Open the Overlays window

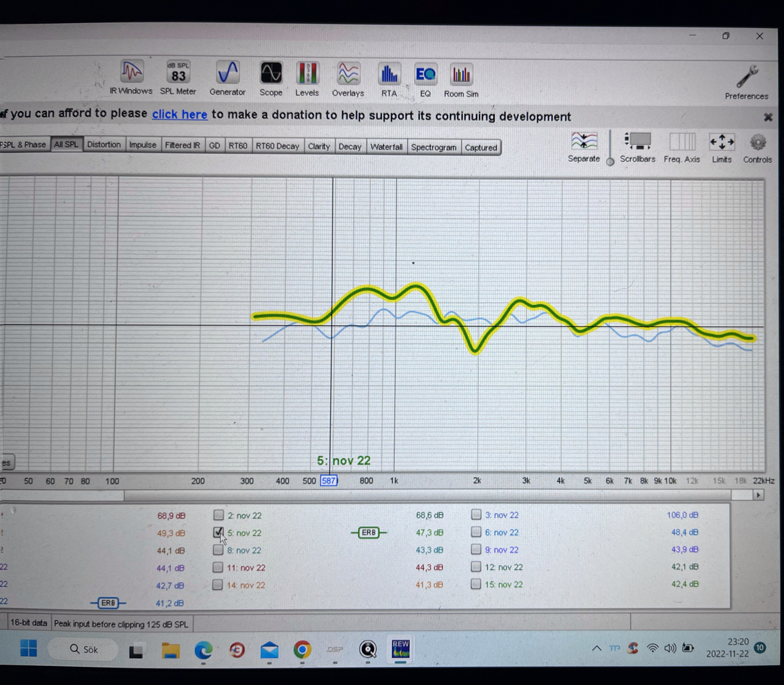click(348, 80)
